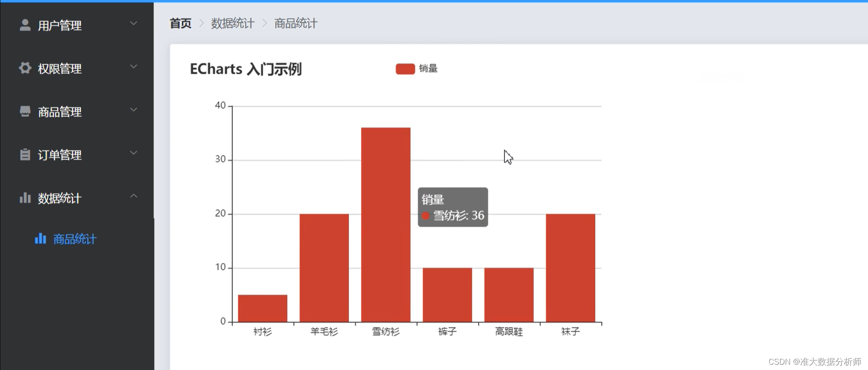Image resolution: width=868 pixels, height=370 pixels.
Task: Click the blue chart icon beside 商品统计
Action: (40, 238)
